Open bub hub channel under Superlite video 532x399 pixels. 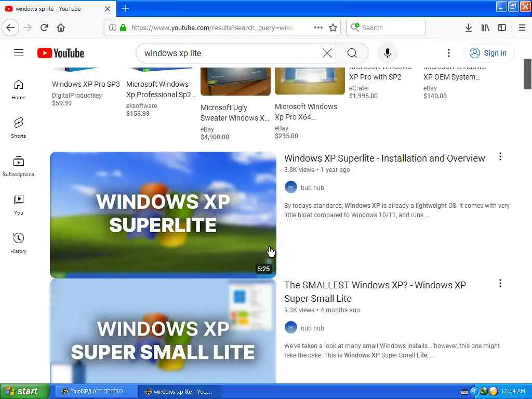point(312,188)
